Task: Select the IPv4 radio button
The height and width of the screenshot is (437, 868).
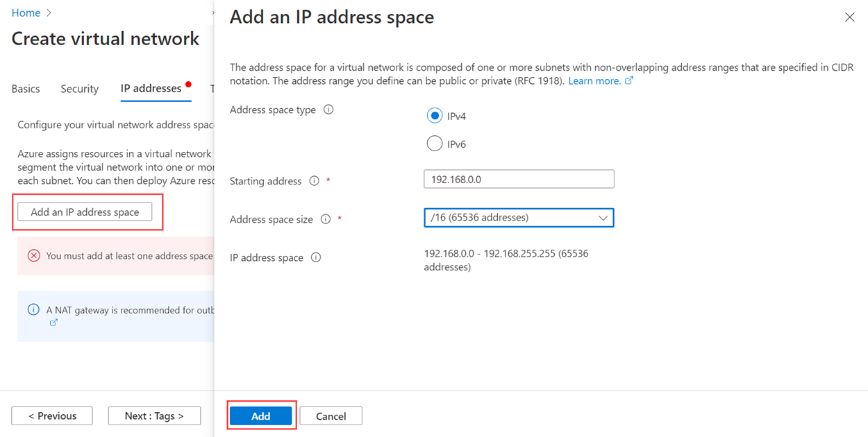Action: (435, 116)
